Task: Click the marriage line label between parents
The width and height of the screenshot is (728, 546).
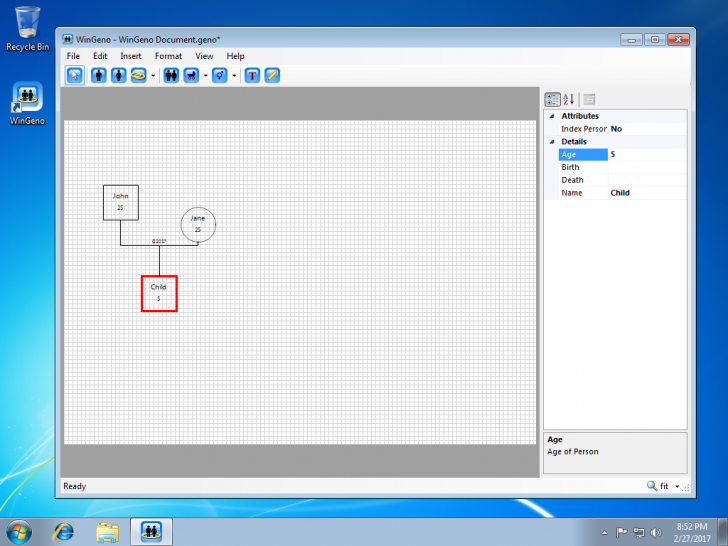Action: 159,241
